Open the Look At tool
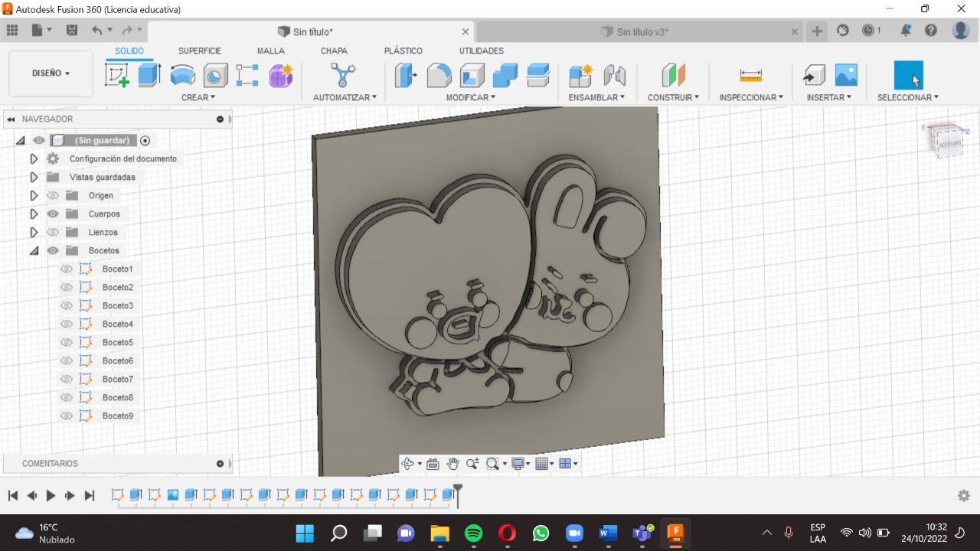Image resolution: width=980 pixels, height=551 pixels. coord(433,464)
